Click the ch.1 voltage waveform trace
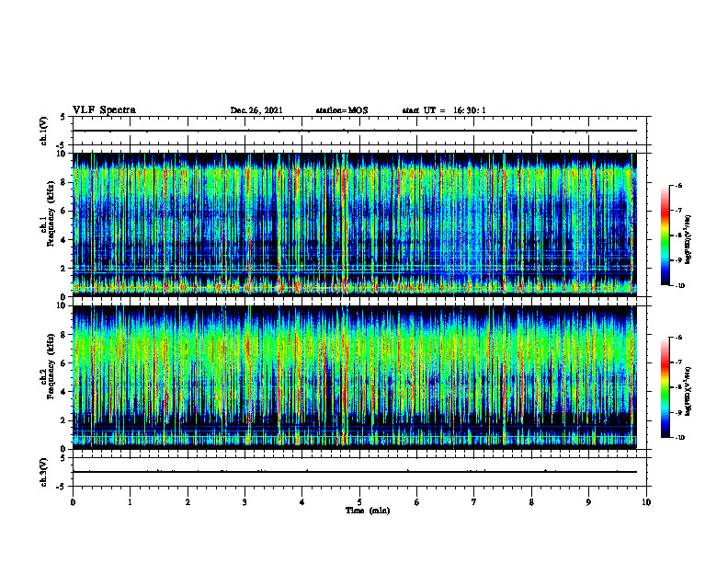This screenshot has width=728, height=563. (x=355, y=131)
